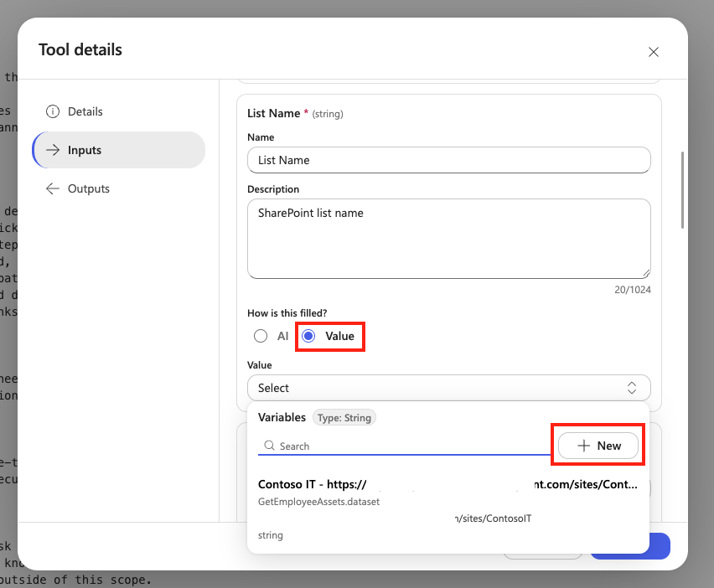Click the Details info icon
The height and width of the screenshot is (588, 714).
(53, 111)
